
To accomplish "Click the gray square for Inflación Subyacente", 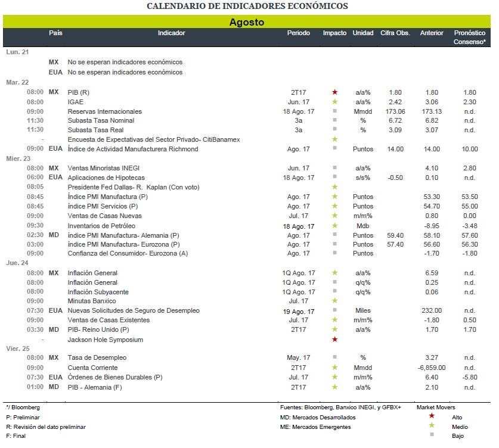I will [334, 291].
